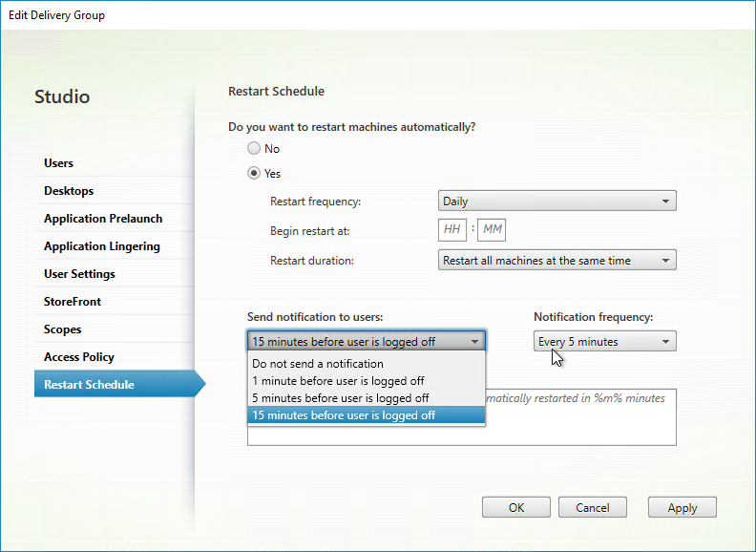Click the MM minutes input field
The width and height of the screenshot is (756, 552).
pos(492,229)
